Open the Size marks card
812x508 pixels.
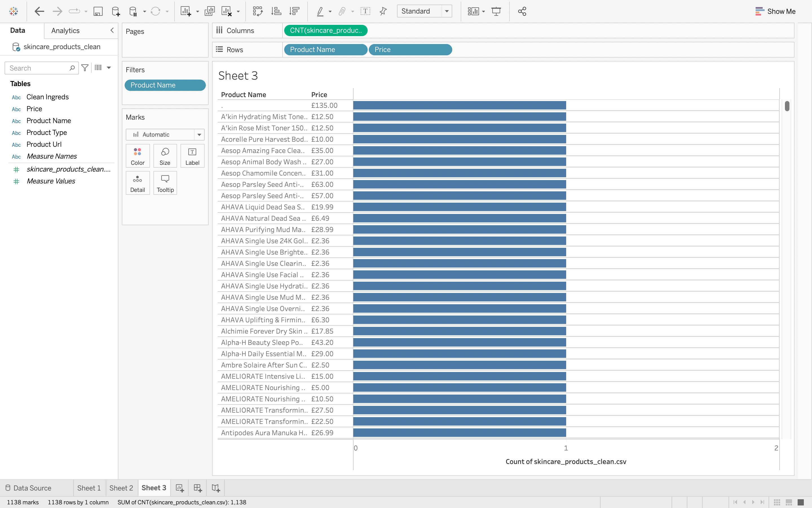(165, 156)
